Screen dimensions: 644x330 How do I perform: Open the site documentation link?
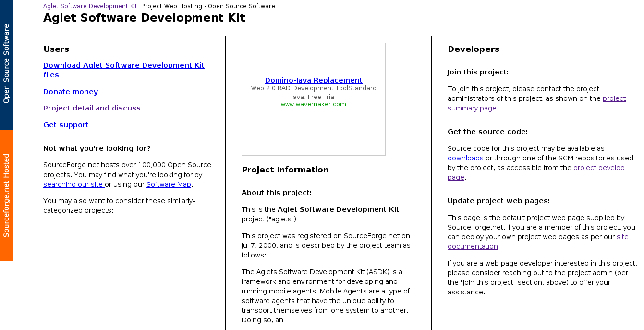click(x=538, y=242)
